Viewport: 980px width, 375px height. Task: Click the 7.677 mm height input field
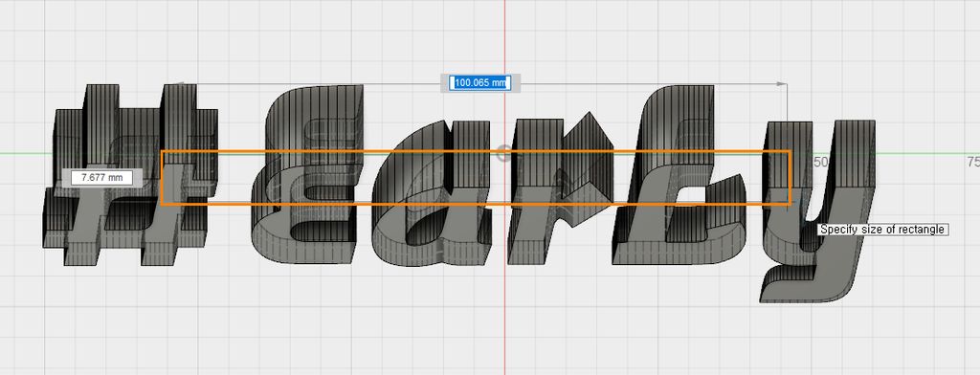click(101, 178)
